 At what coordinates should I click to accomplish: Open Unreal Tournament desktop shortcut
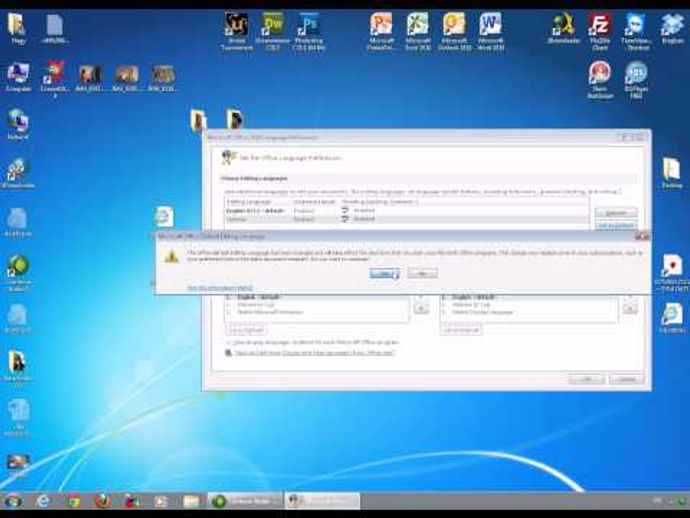point(236,31)
